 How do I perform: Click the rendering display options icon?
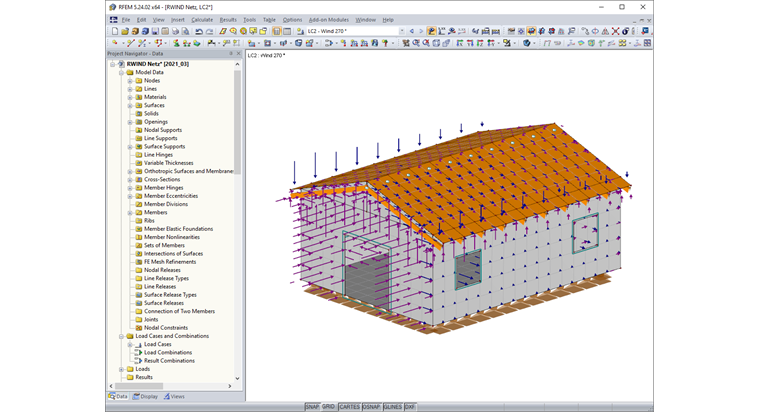point(527,43)
